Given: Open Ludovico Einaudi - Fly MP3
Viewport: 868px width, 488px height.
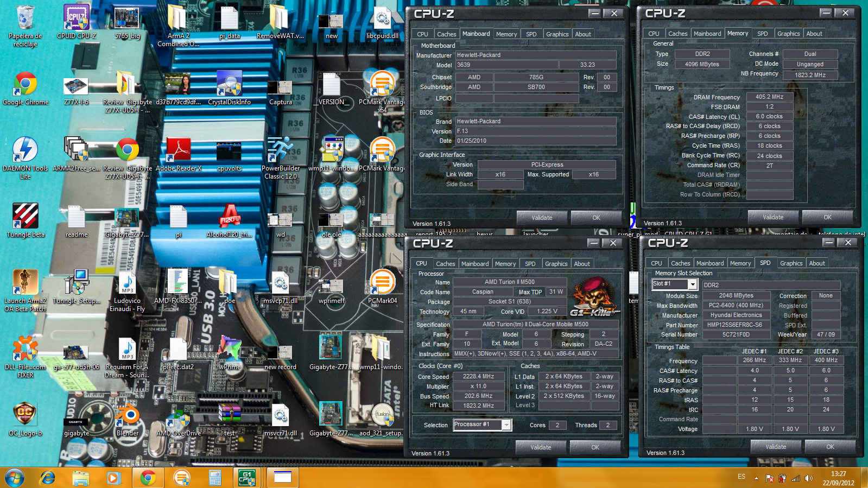Looking at the screenshot, I should tap(128, 290).
